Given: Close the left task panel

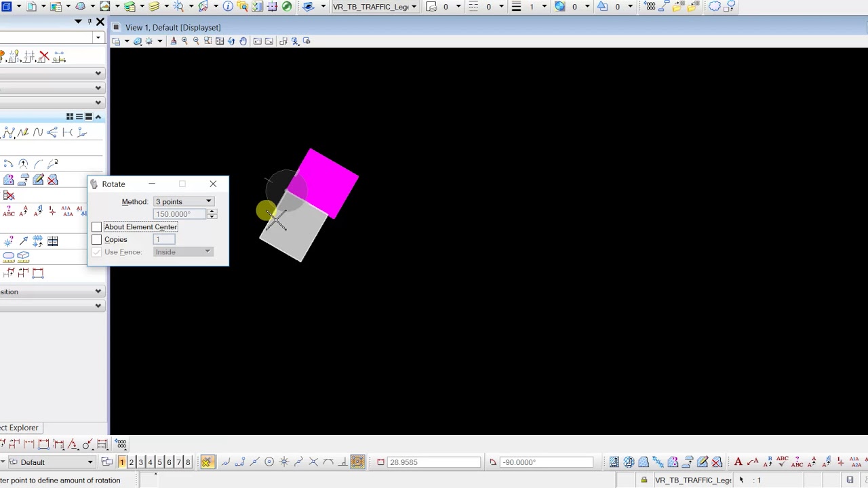Looking at the screenshot, I should click(x=100, y=22).
